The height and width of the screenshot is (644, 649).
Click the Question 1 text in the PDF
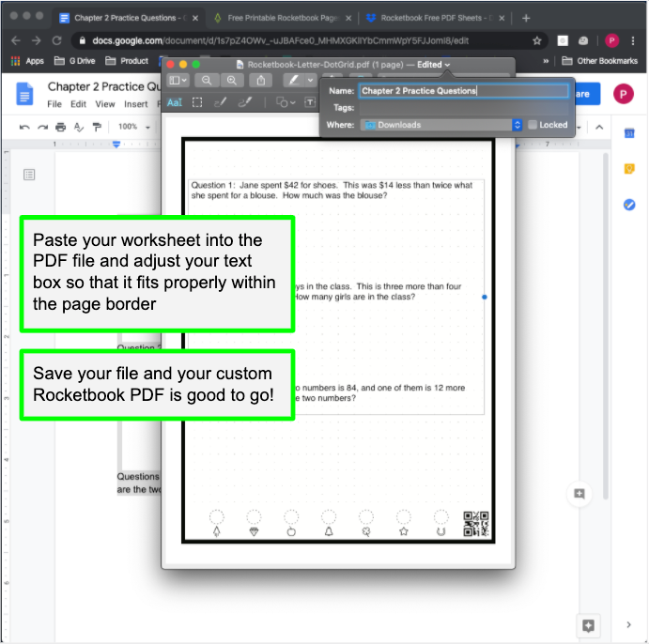click(332, 191)
